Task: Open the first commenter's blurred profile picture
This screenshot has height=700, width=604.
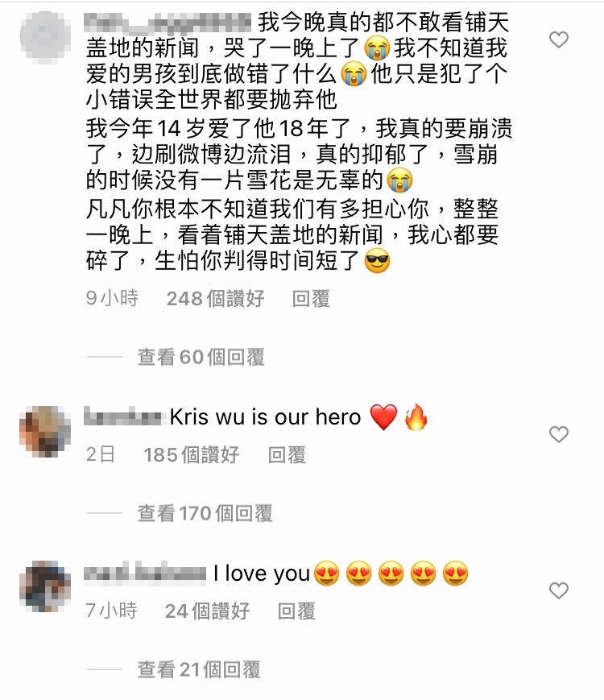Action: (x=46, y=38)
